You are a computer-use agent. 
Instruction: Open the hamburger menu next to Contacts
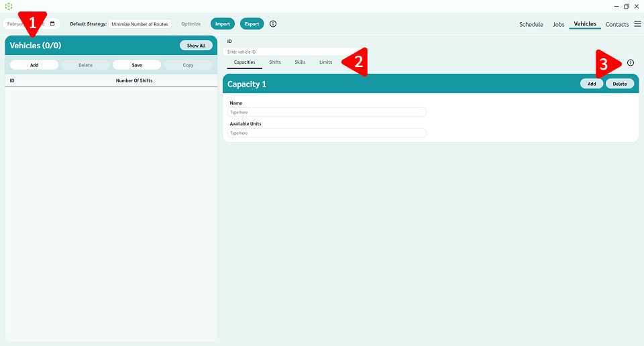pyautogui.click(x=637, y=24)
